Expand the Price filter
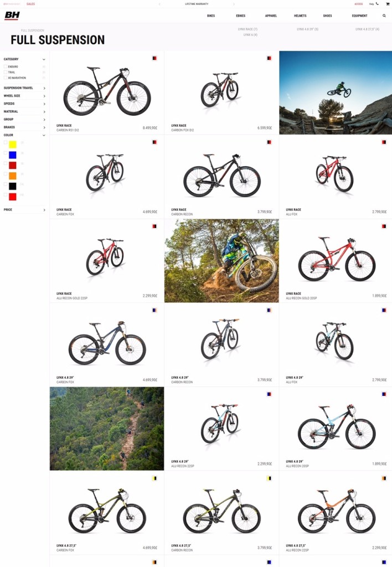Screen dimensions: 392x567 (24, 210)
